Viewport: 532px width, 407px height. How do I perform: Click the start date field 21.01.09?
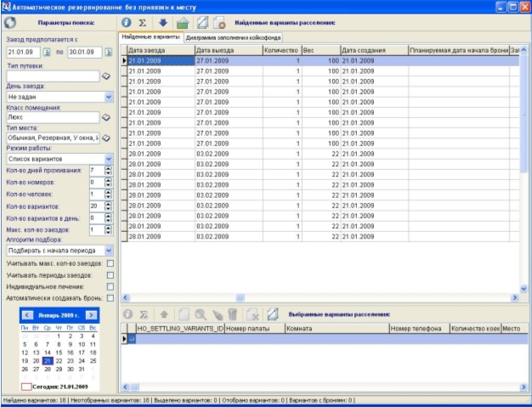point(24,52)
